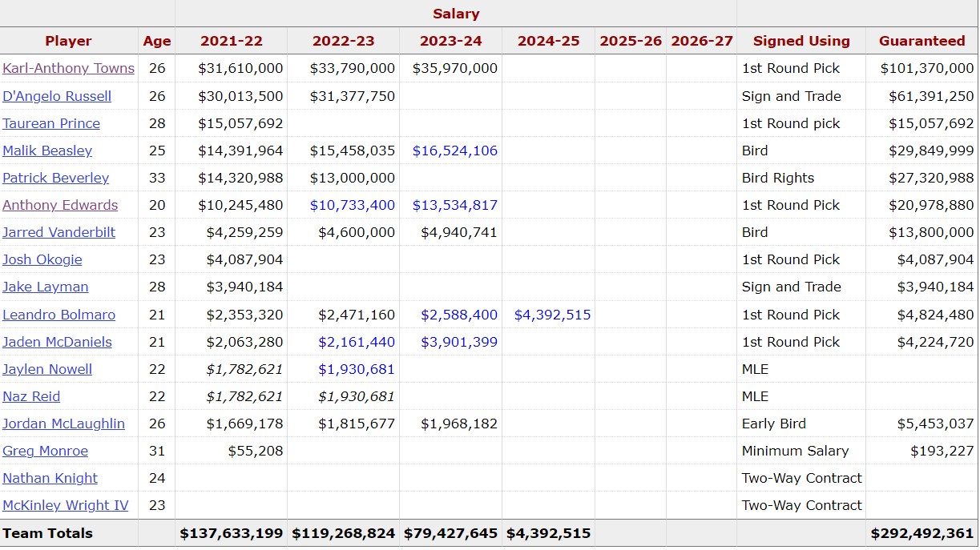
Task: Click Beverley's Bird Rights cell
Action: click(778, 178)
